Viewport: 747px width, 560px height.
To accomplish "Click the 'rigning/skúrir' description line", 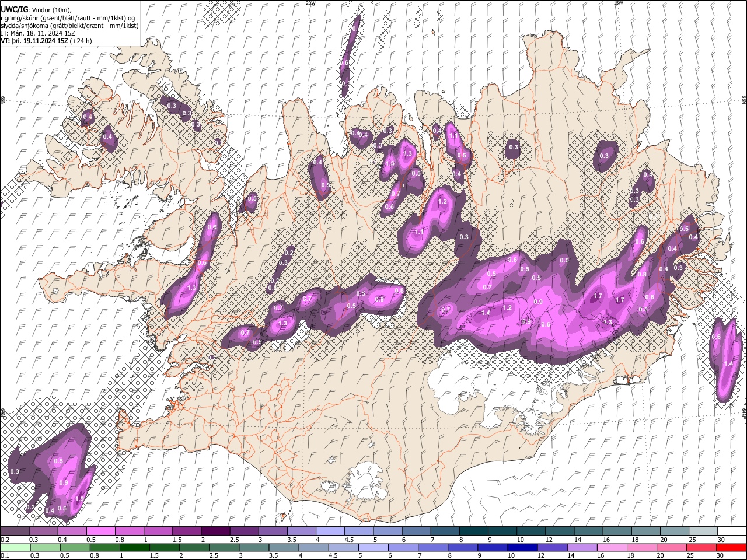I will [69, 18].
